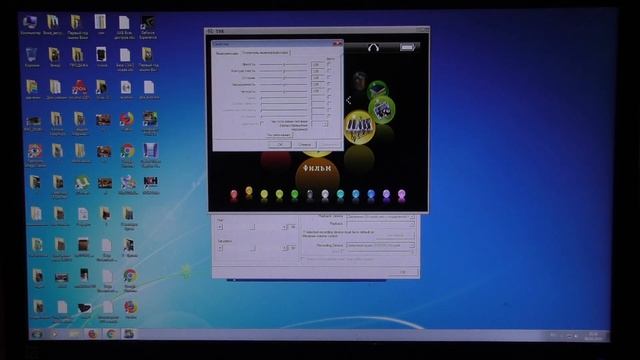The width and height of the screenshot is (640, 360).
Task: Click the system tray clock
Action: pyautogui.click(x=593, y=336)
